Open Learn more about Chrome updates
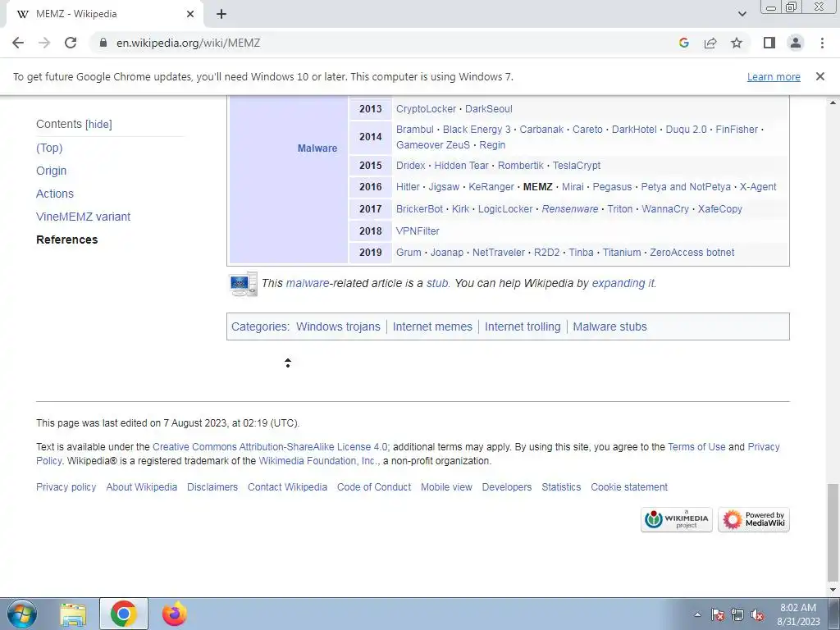840x630 pixels. [774, 76]
